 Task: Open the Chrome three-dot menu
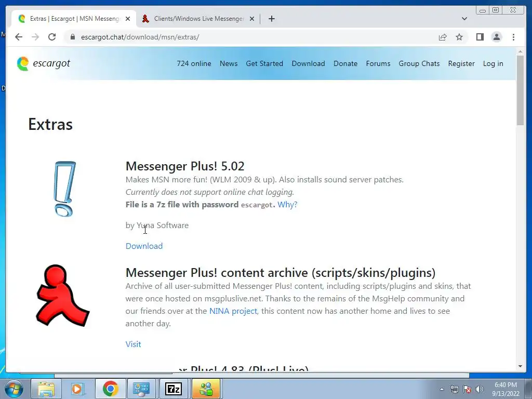[513, 37]
